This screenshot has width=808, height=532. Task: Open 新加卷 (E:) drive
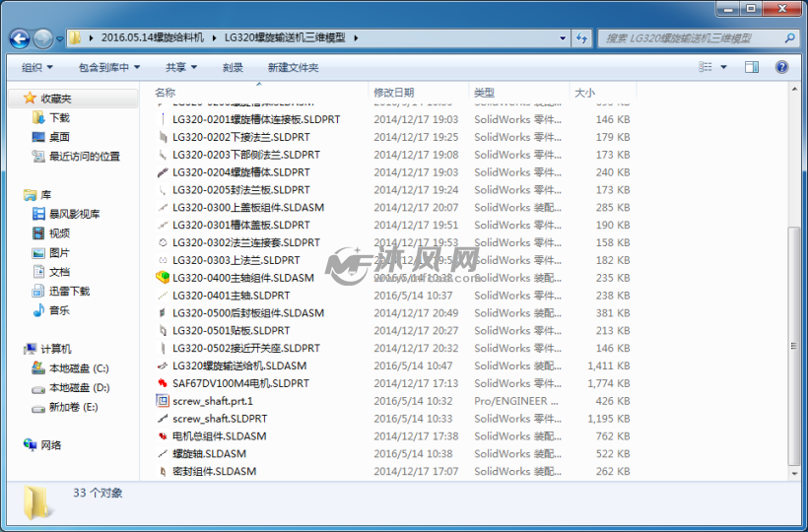point(73,407)
